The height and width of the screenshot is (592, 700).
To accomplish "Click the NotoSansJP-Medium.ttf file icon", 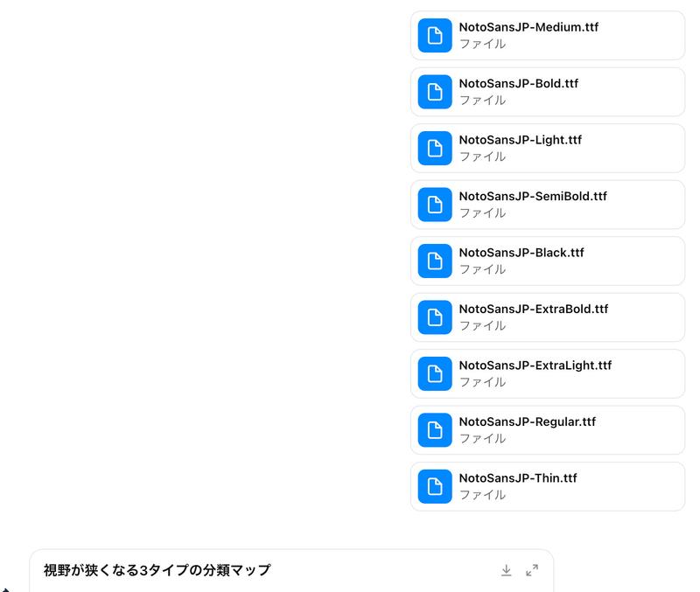I will (x=435, y=35).
